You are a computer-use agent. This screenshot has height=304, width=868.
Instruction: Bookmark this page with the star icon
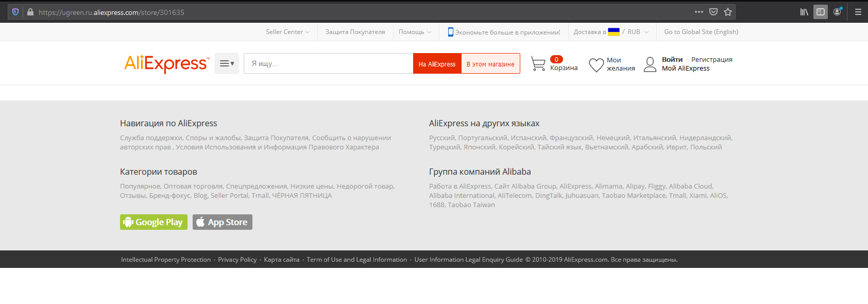pos(728,12)
